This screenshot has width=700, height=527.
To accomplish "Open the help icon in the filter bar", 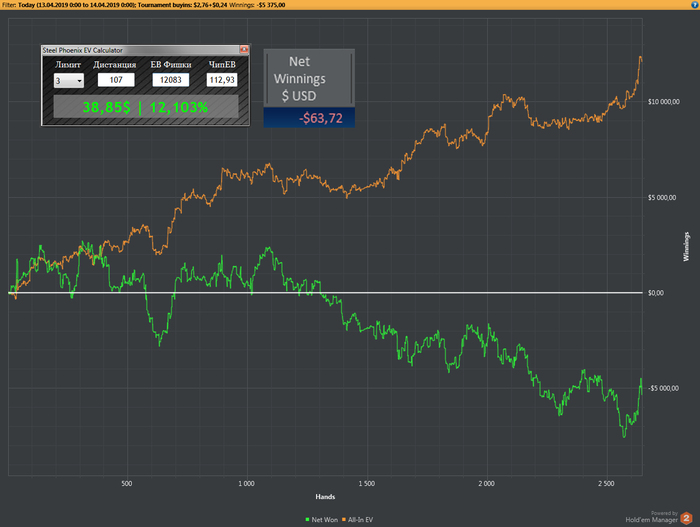I will click(695, 4).
